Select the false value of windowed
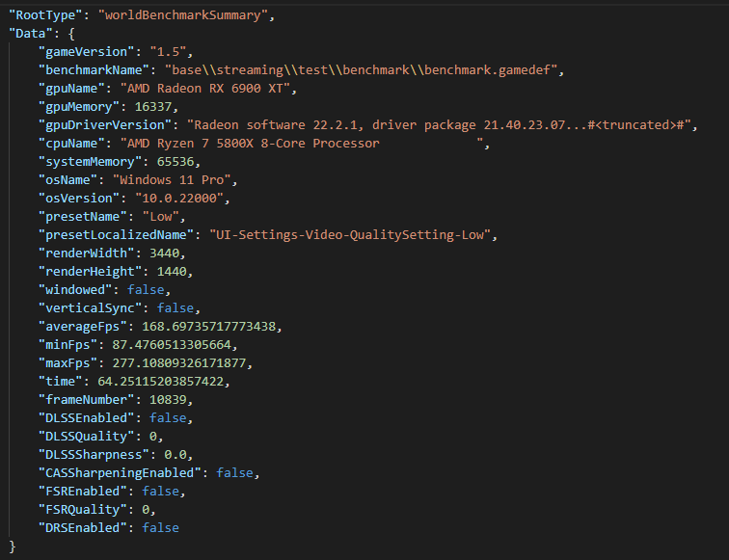The width and height of the screenshot is (729, 560). coord(146,289)
